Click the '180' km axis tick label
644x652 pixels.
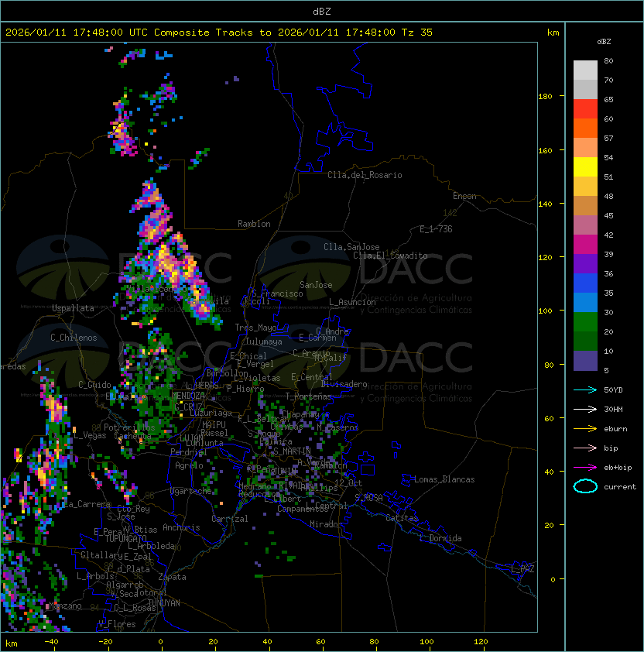click(545, 97)
